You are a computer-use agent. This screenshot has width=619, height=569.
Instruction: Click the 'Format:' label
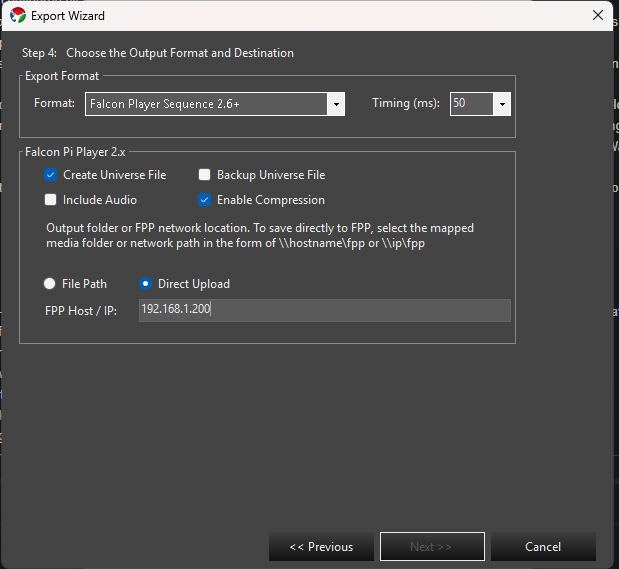point(54,103)
